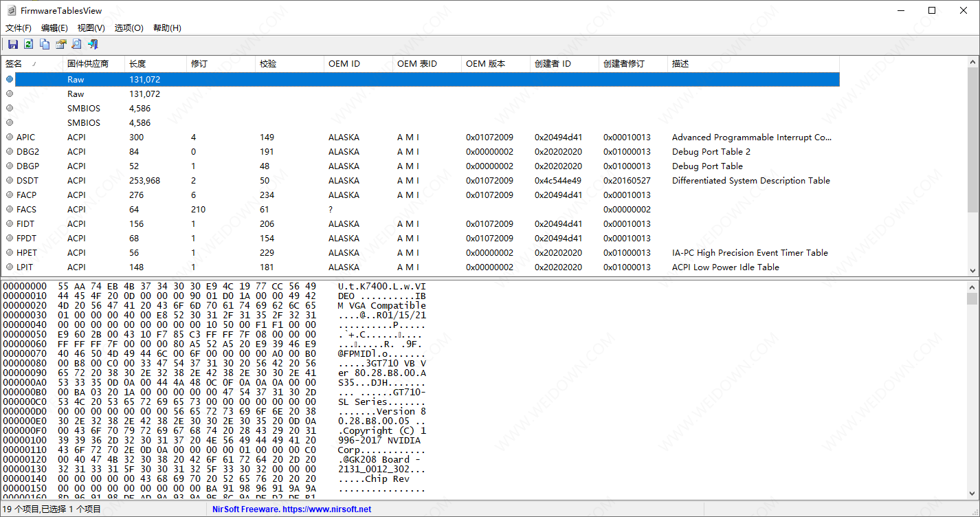Open Properties via the toolbar icon
The height and width of the screenshot is (517, 980).
60,44
